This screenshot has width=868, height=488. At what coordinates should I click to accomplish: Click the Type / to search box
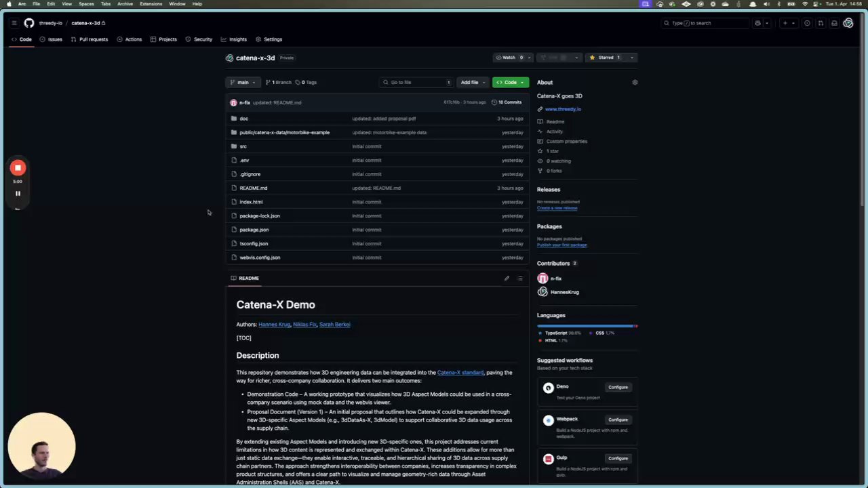(705, 23)
